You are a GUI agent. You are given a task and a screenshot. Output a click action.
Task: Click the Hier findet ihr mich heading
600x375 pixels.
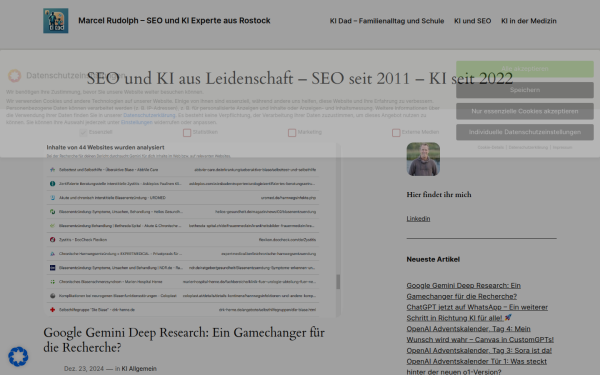[439, 195]
